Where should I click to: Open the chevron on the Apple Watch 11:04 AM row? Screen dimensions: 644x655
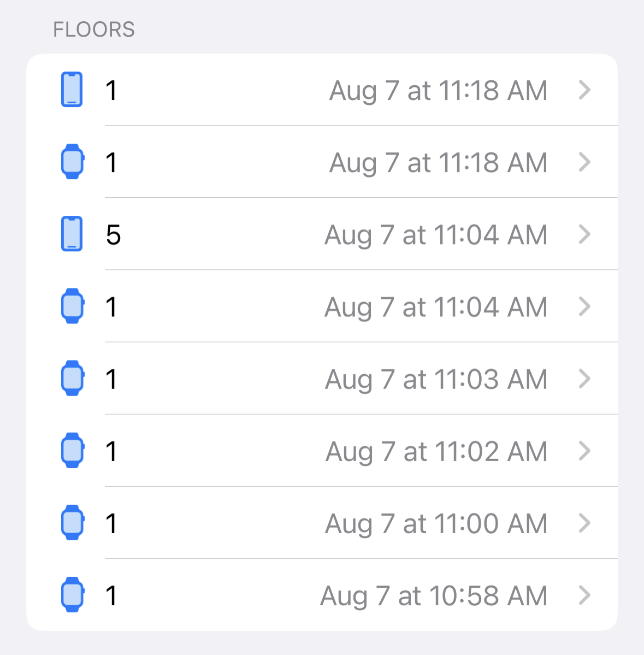point(584,306)
